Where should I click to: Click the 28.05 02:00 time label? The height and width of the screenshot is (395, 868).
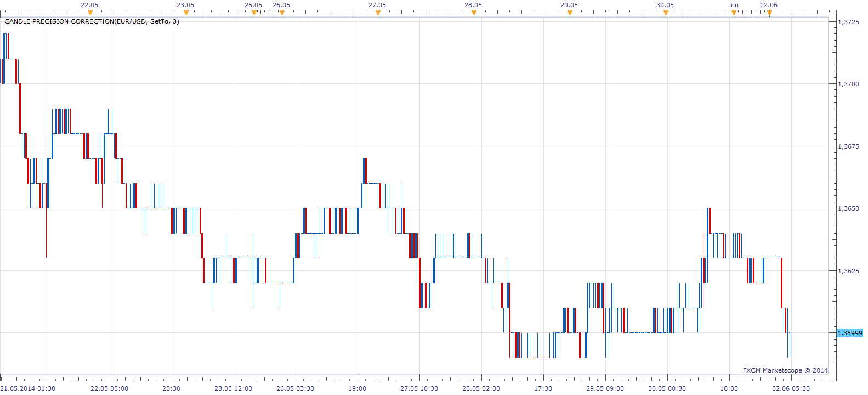point(481,388)
